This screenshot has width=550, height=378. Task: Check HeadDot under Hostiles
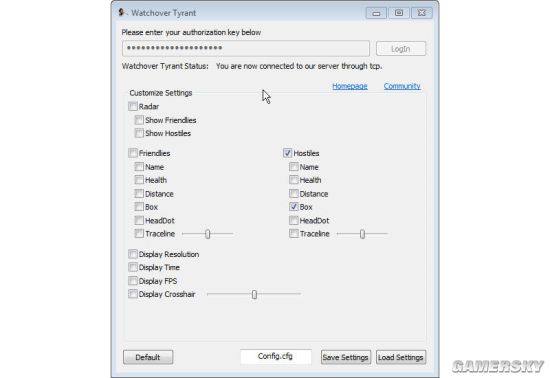(294, 220)
